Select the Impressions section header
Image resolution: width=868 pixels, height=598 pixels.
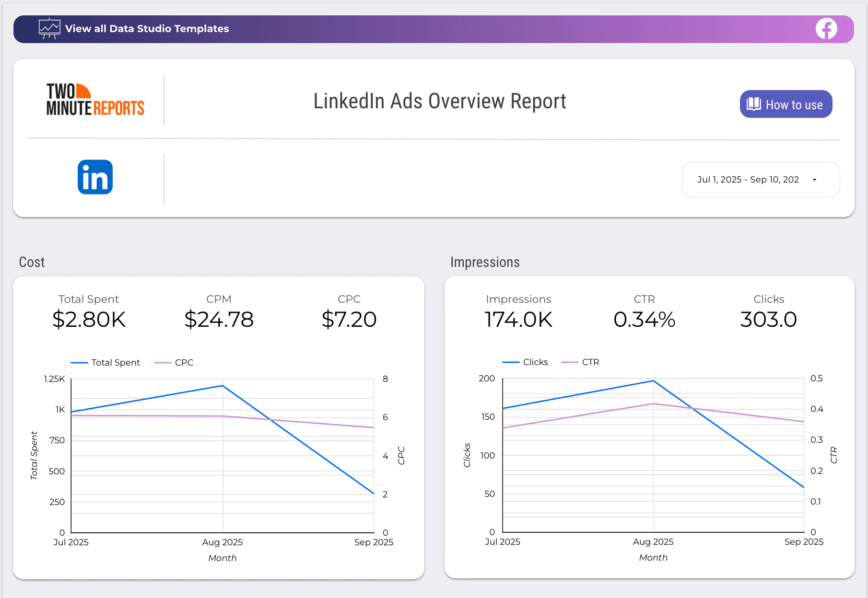click(484, 262)
